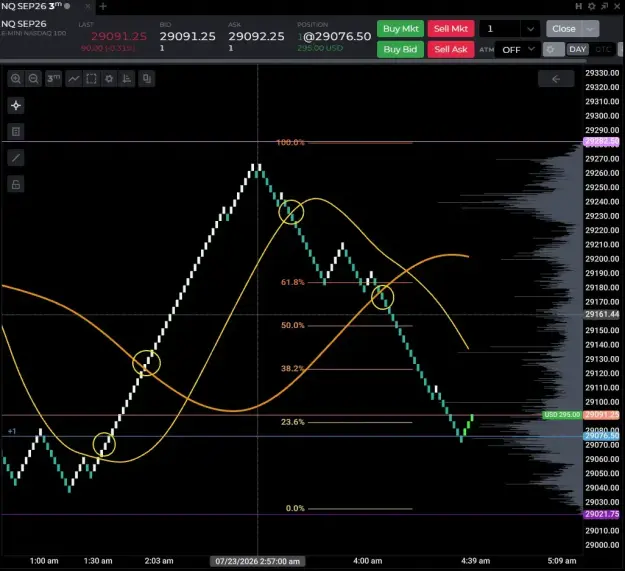Image resolution: width=625 pixels, height=571 pixels.
Task: Open the chart type line icon
Action: click(74, 78)
